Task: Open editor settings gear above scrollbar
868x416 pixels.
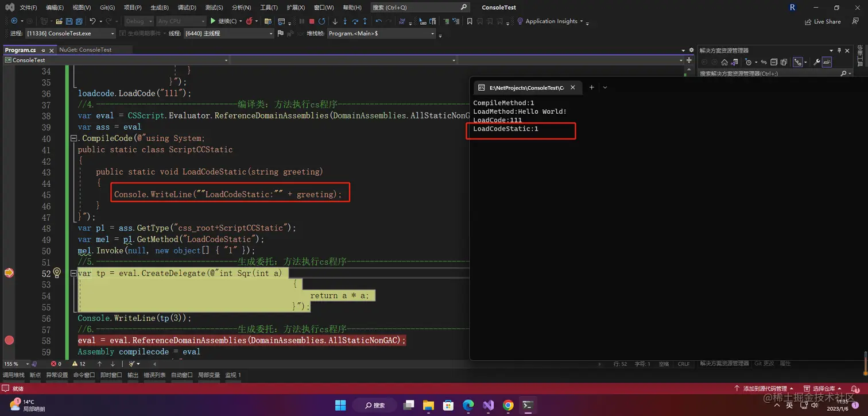Action: [x=691, y=50]
